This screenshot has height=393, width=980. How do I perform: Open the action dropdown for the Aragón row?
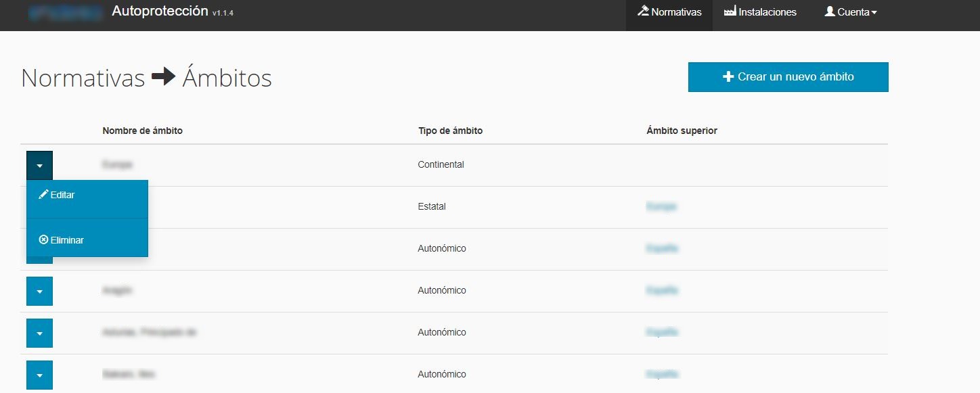40,291
